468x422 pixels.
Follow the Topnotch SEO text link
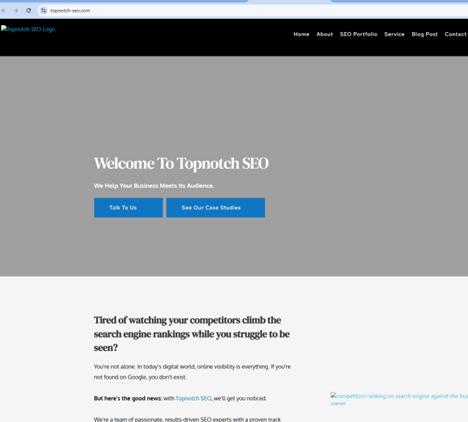[193, 398]
